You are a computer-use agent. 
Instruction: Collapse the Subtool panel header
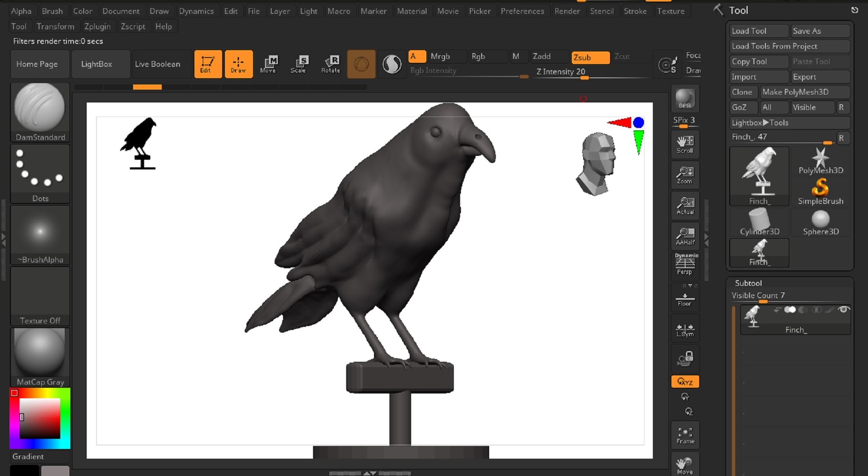pyautogui.click(x=748, y=283)
